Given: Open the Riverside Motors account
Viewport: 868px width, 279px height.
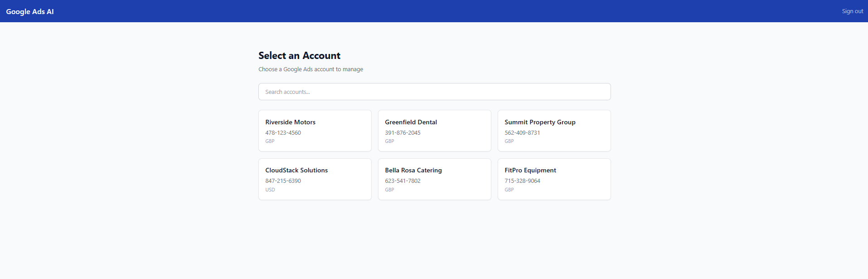Looking at the screenshot, I should pos(315,131).
